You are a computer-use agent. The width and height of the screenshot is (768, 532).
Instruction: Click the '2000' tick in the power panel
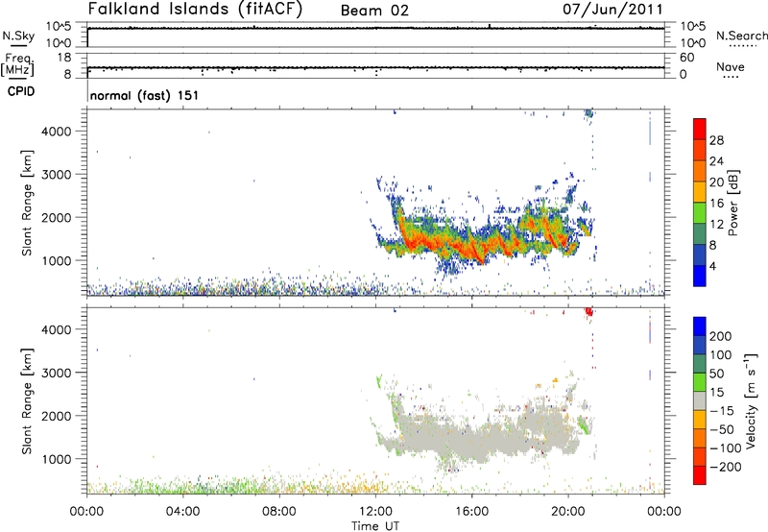56,217
